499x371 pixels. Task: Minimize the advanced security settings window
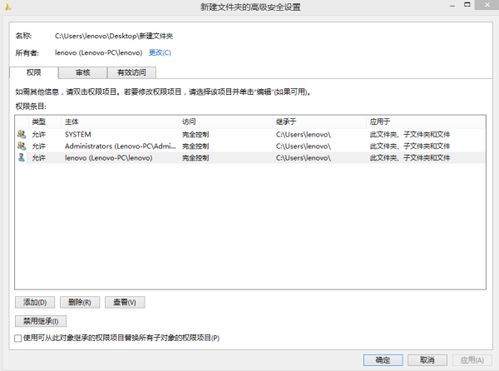(452, 6)
